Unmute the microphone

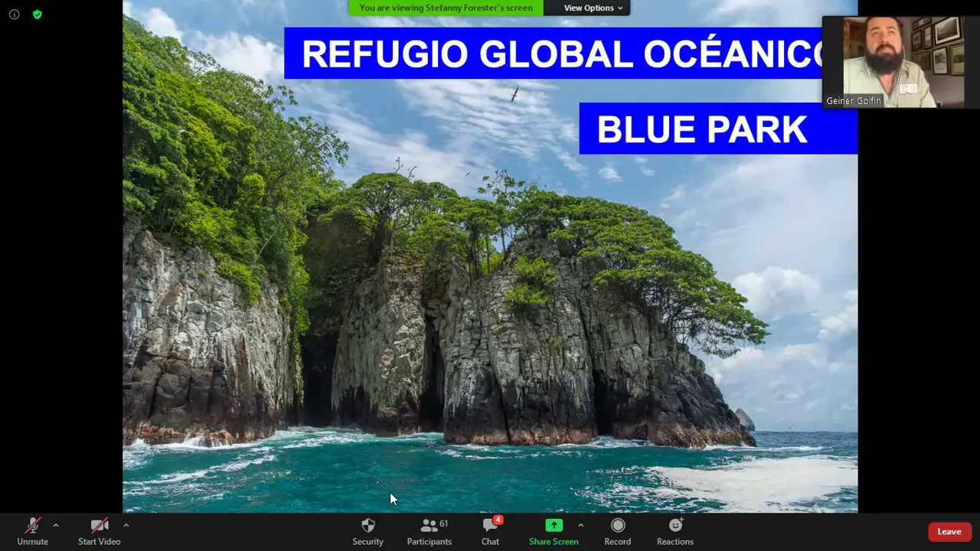(x=32, y=531)
